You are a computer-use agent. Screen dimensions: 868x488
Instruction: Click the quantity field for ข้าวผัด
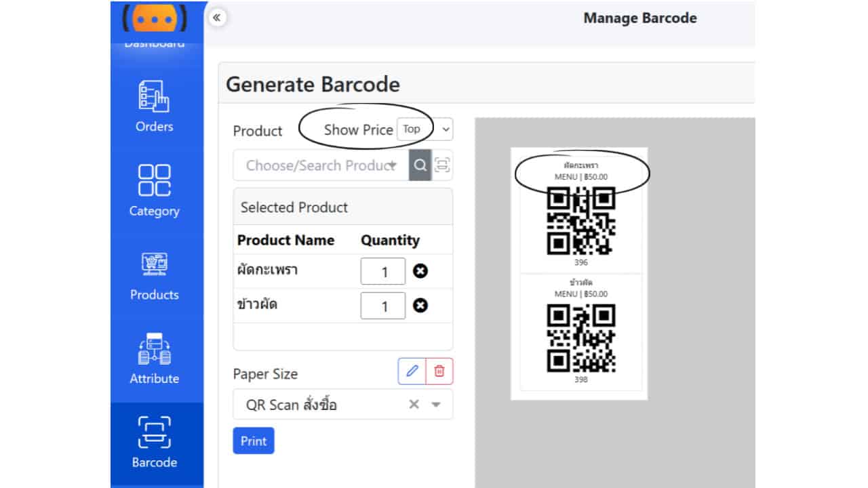tap(383, 306)
